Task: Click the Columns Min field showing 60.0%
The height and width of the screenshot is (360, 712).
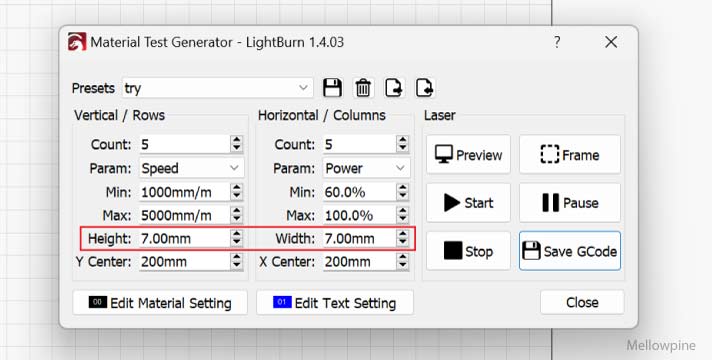Action: (359, 192)
